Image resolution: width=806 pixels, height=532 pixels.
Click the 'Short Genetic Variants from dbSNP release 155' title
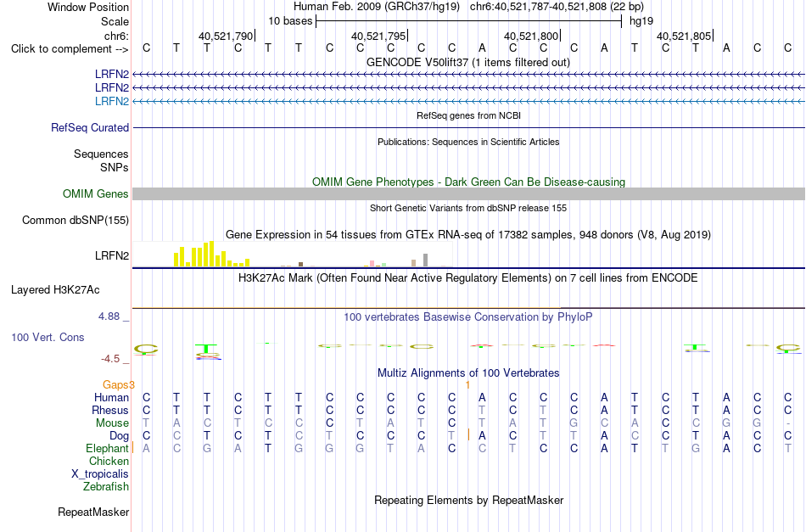468,208
